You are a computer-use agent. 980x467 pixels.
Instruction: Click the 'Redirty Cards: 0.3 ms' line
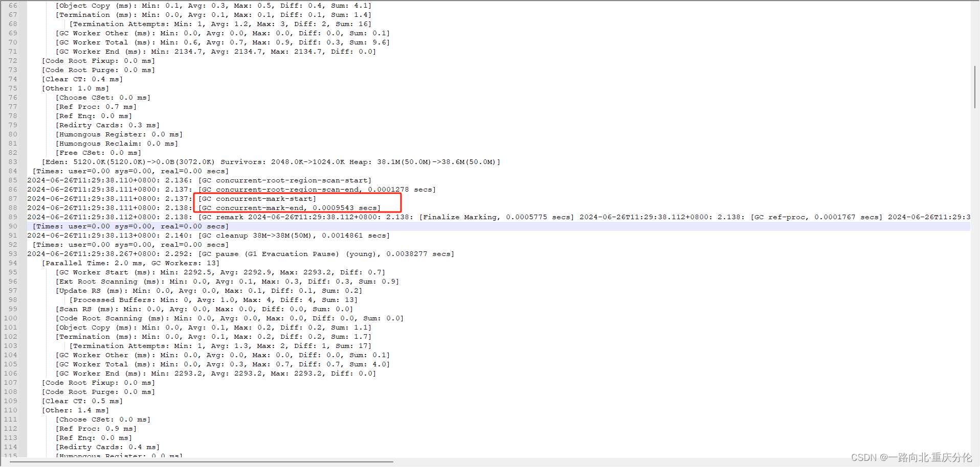[108, 125]
